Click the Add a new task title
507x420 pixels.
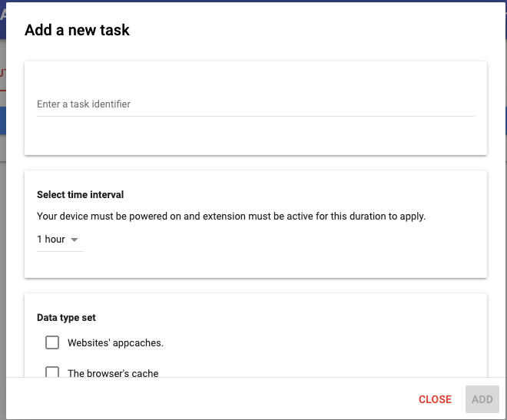77,31
